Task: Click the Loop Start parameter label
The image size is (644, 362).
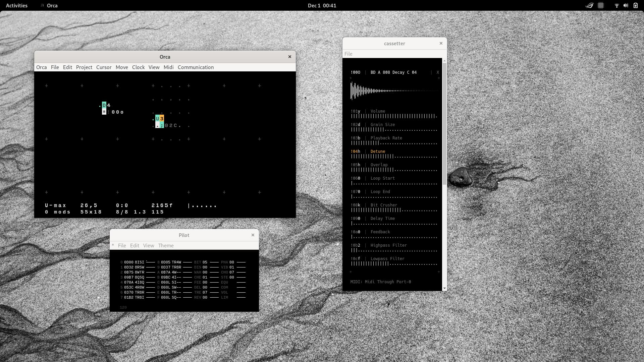Action: [x=382, y=178]
